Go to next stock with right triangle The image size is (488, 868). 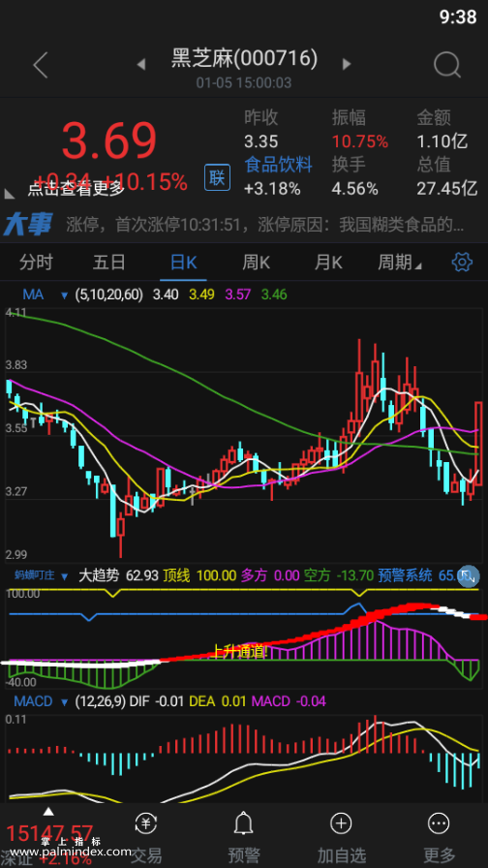click(347, 65)
